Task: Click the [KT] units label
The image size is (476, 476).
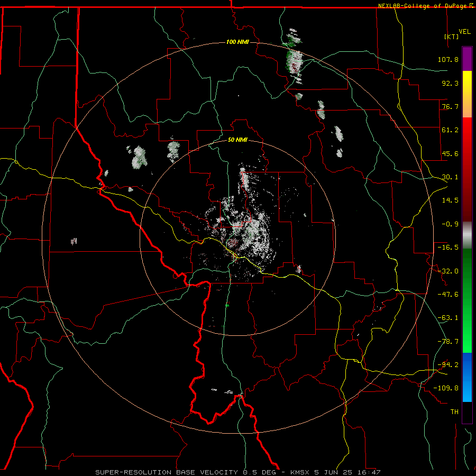Action: [x=452, y=36]
